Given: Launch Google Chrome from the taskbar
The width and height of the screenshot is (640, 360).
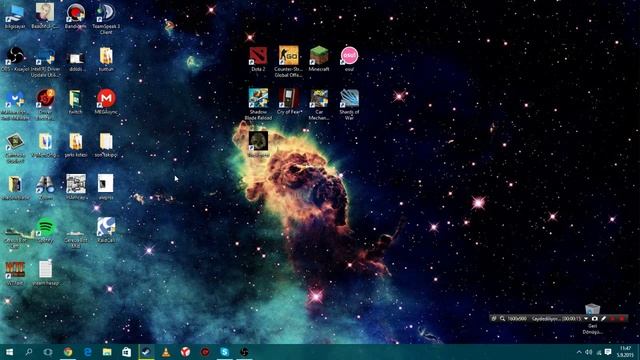Looking at the screenshot, I should click(x=68, y=352).
